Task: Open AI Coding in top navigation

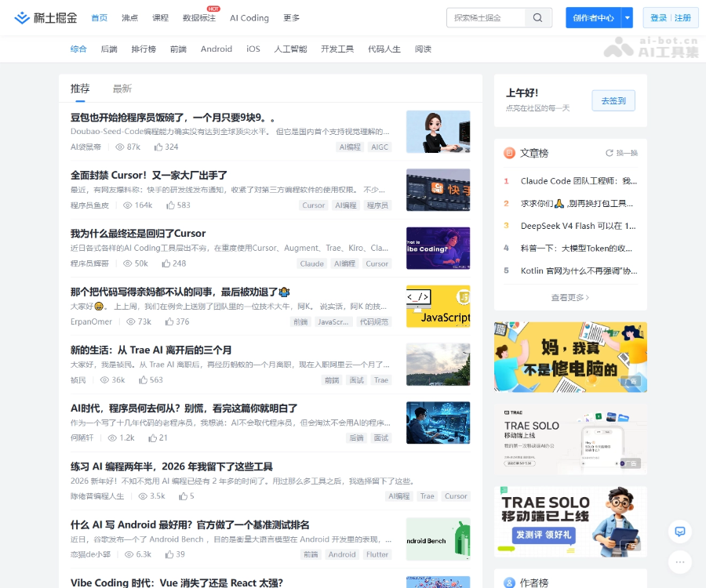Action: pos(249,18)
